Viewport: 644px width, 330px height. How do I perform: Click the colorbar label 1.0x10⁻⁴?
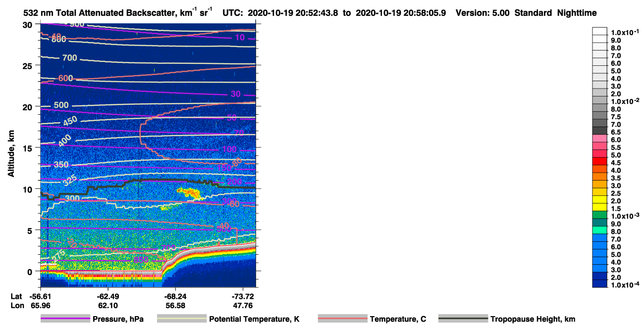pos(625,285)
